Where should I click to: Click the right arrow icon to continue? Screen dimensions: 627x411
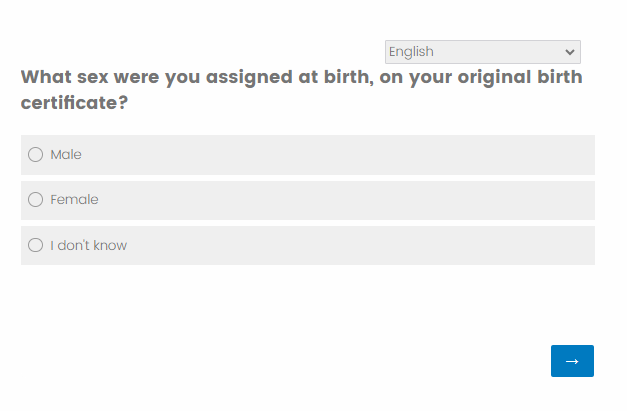572,361
